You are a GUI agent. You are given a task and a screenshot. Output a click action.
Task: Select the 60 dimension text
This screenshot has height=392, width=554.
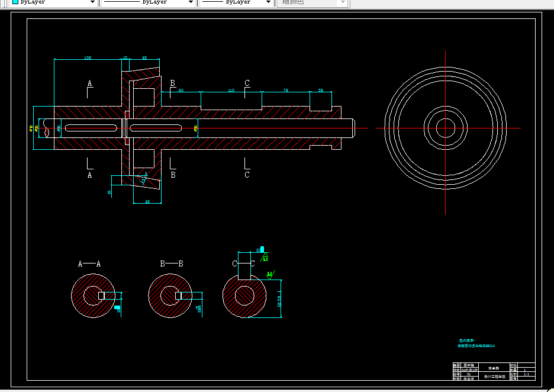coord(181,90)
